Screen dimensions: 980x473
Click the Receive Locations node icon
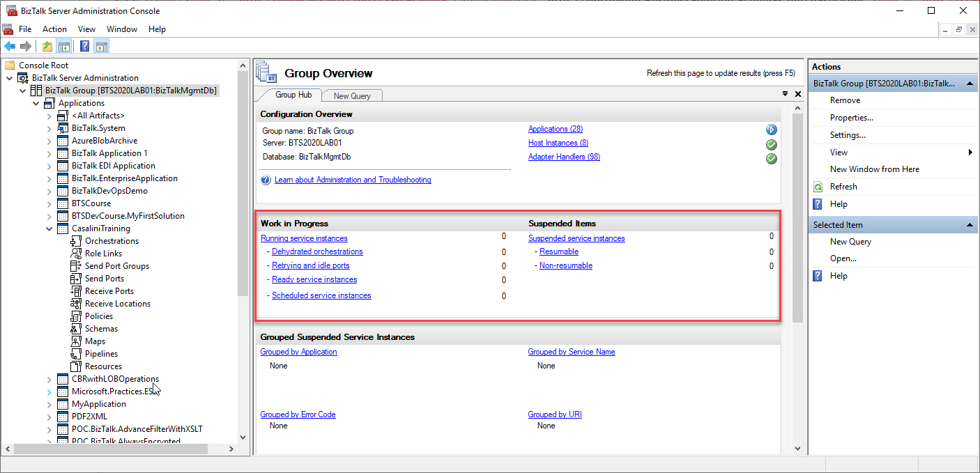coord(77,304)
